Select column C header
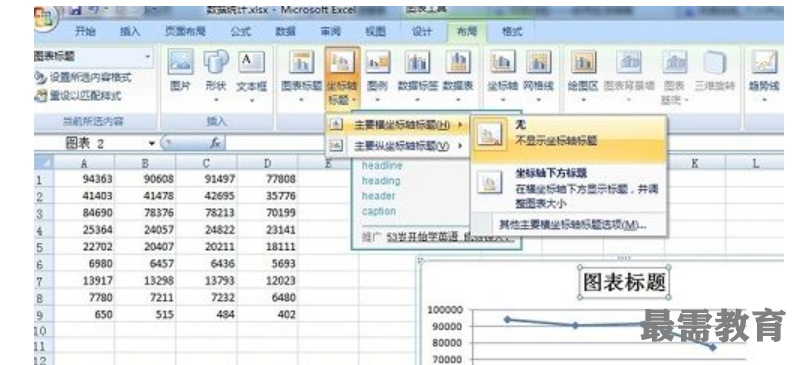Image resolution: width=792 pixels, height=365 pixels. 206,163
